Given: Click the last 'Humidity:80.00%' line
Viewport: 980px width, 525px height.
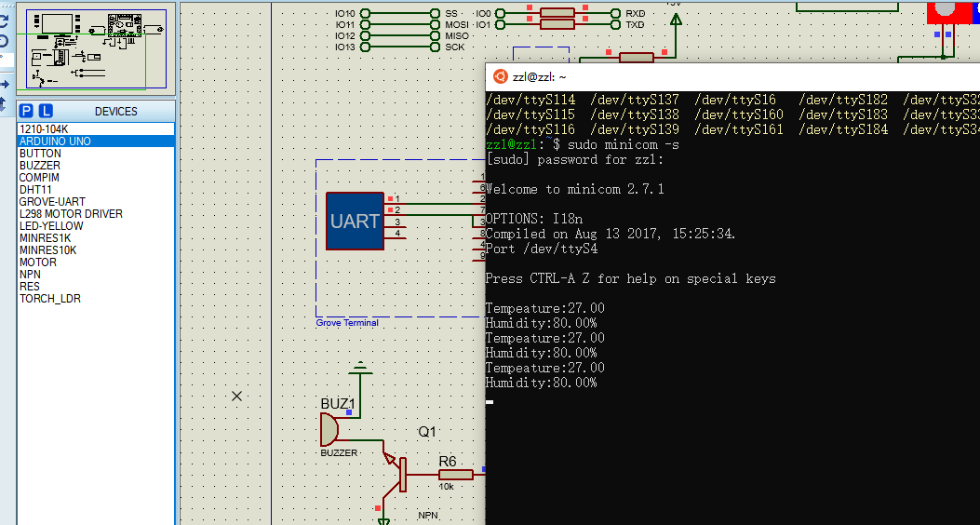Looking at the screenshot, I should click(x=542, y=384).
